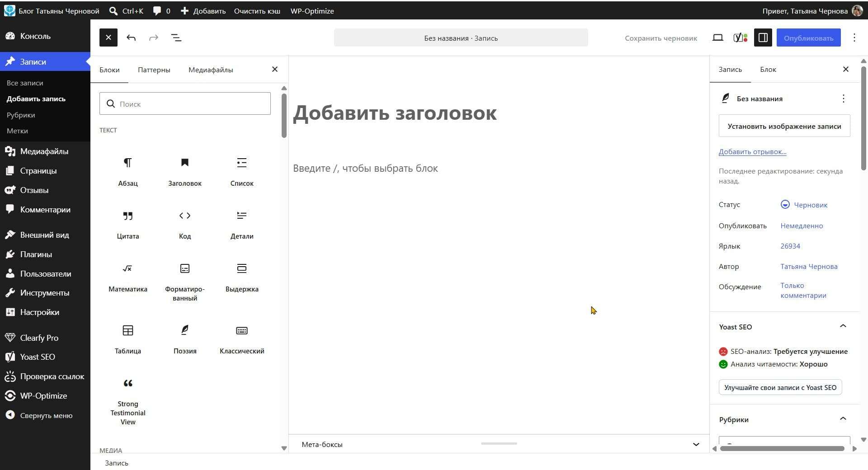Image resolution: width=868 pixels, height=470 pixels.
Task: Open the editor options three-dot menu
Action: pyautogui.click(x=854, y=38)
